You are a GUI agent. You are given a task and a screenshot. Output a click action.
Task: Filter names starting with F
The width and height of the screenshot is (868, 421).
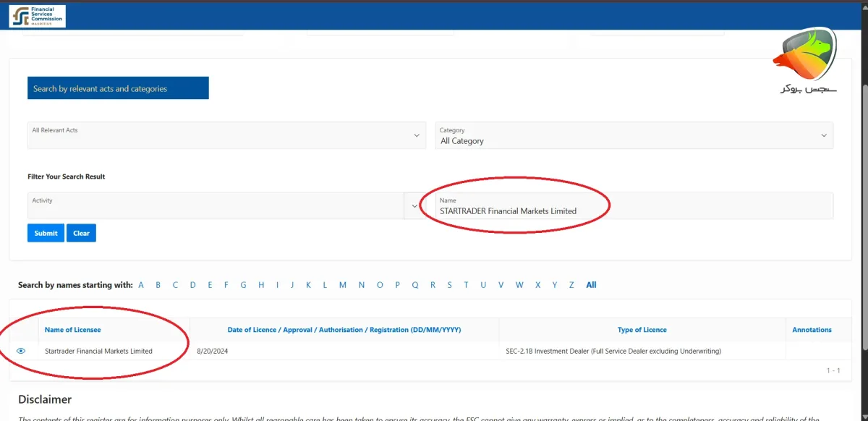pyautogui.click(x=226, y=285)
